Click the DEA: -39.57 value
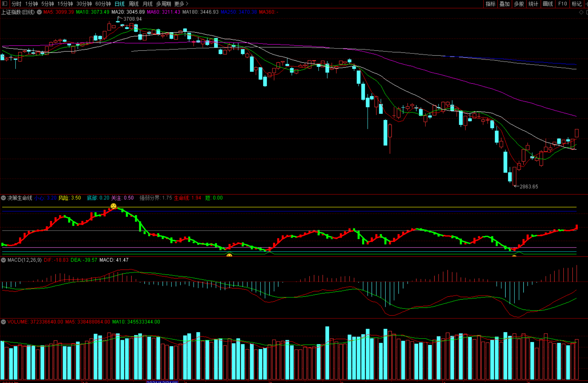This screenshot has width=588, height=383. [84, 260]
